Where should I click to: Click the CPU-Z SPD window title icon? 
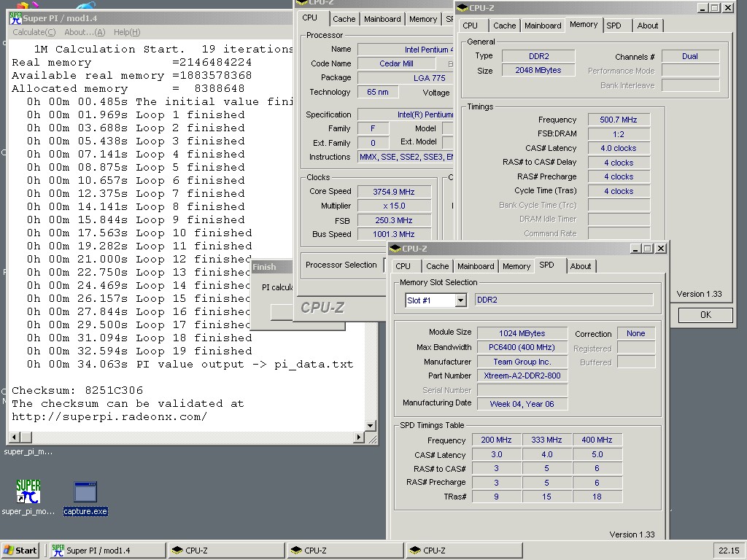tap(395, 249)
